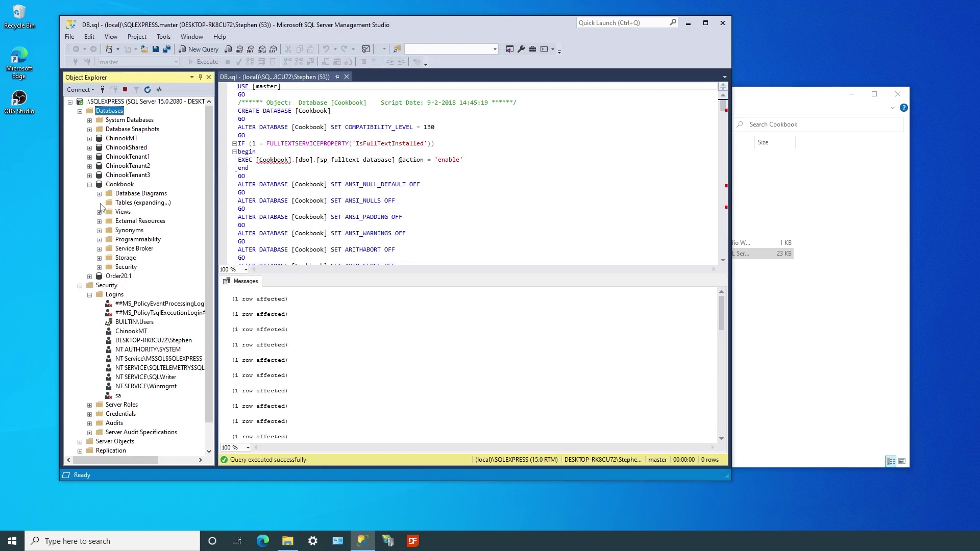The height and width of the screenshot is (551, 980).
Task: Click the Properties wrench icon in toolbar
Action: click(x=521, y=49)
